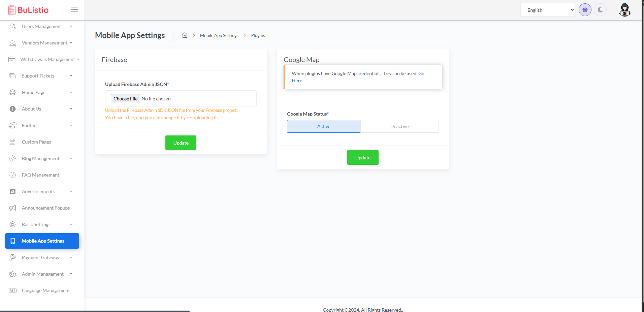The height and width of the screenshot is (312, 644).
Task: Open Support Tickets menu label
Action: click(x=38, y=76)
